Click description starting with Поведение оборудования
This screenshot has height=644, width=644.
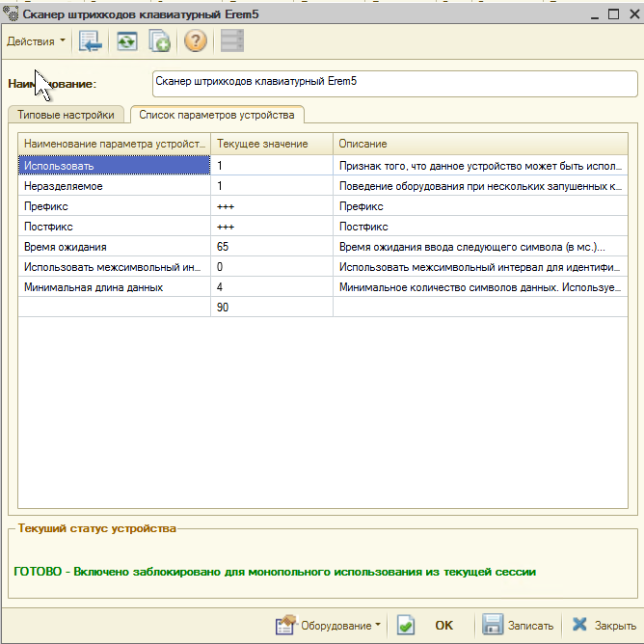click(x=480, y=186)
